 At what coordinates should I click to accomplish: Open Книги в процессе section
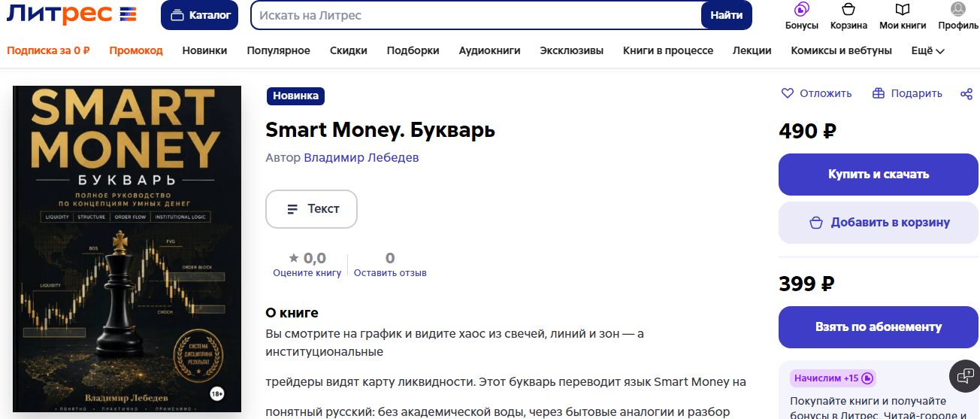pyautogui.click(x=668, y=50)
